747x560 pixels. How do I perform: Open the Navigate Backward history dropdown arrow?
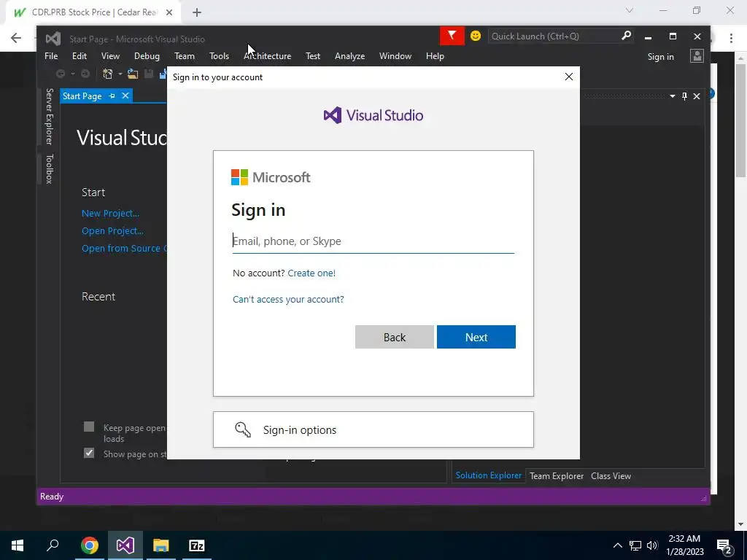pyautogui.click(x=72, y=74)
